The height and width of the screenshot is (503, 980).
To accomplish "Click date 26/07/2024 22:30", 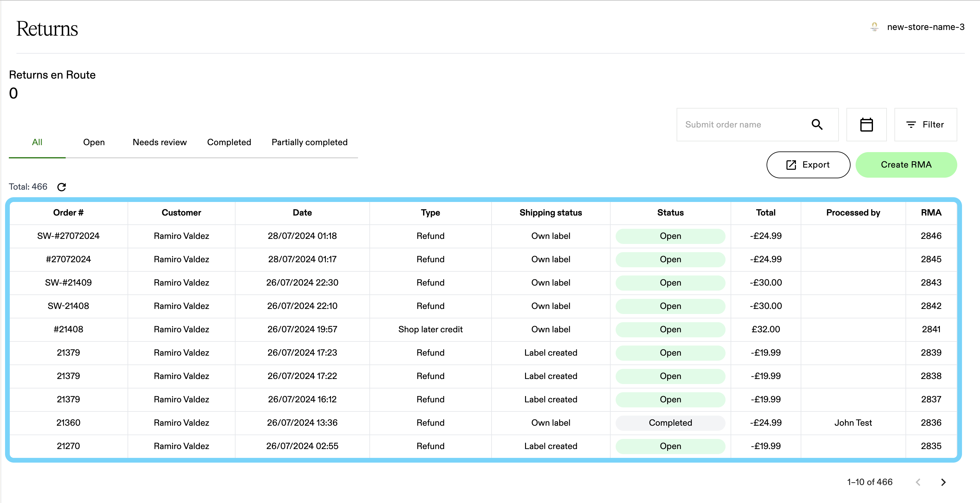I will click(x=302, y=282).
